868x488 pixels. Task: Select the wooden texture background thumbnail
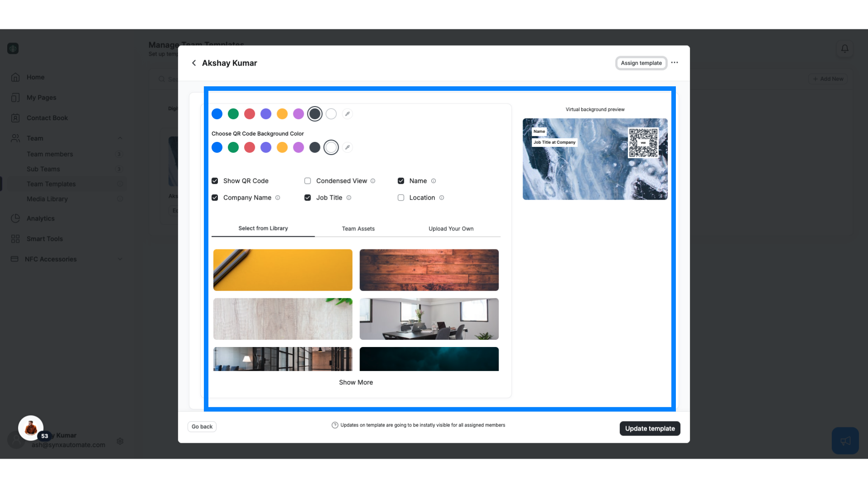click(x=429, y=270)
